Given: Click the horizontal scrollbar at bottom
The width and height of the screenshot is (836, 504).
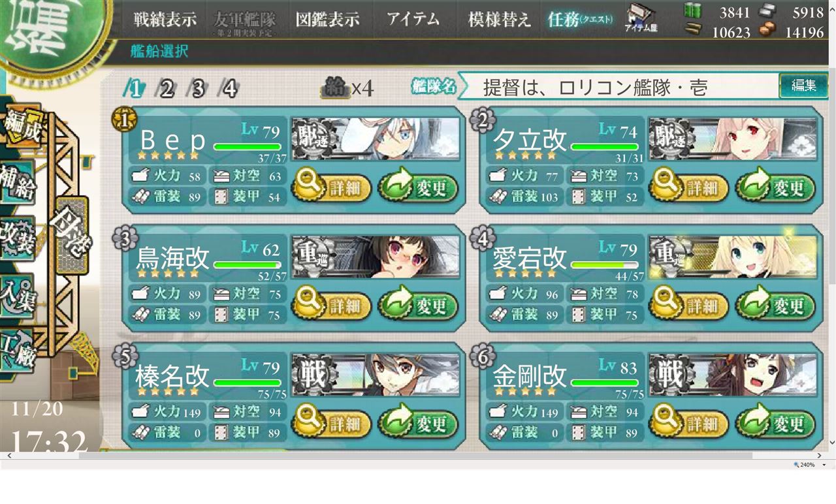Looking at the screenshot, I should [415, 456].
